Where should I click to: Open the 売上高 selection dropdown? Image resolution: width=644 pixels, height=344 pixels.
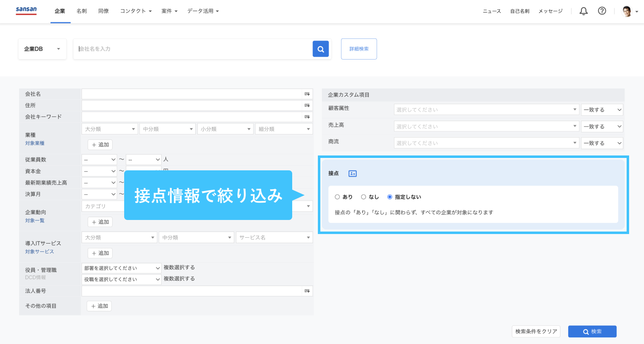pos(486,126)
